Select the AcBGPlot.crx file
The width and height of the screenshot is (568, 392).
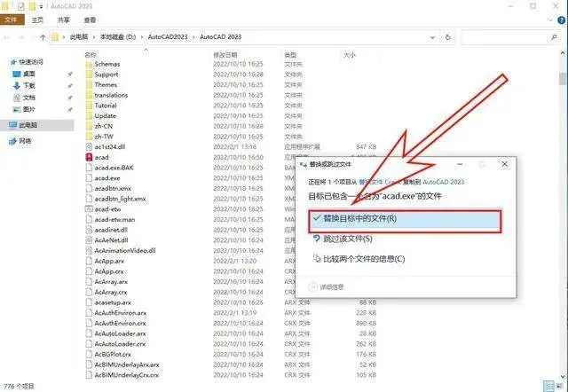(113, 354)
